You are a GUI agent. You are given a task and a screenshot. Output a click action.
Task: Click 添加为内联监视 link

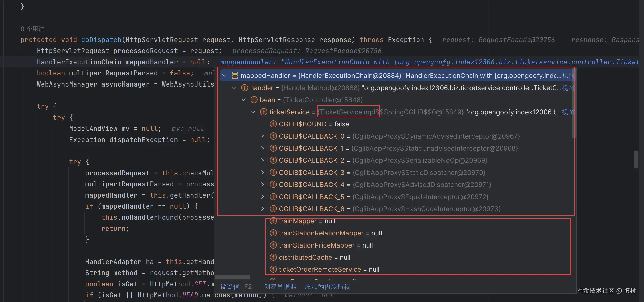coord(327,287)
